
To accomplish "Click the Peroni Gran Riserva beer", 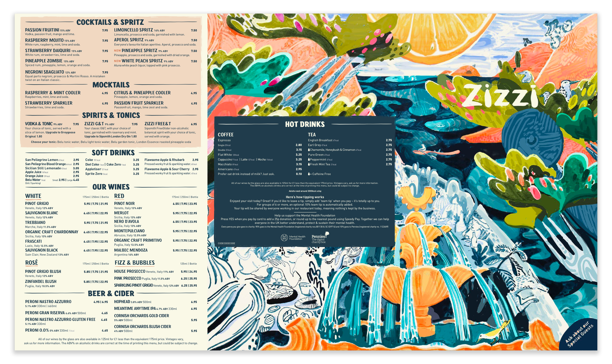I will click(x=45, y=313).
